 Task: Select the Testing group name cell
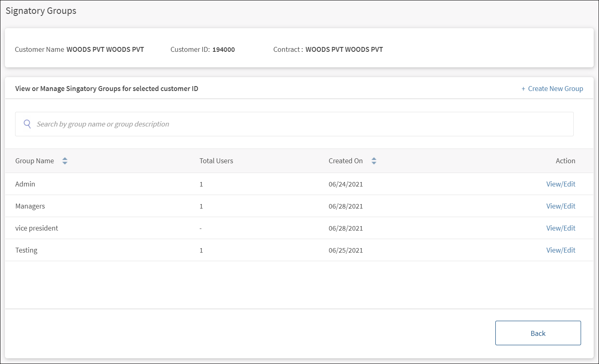pyautogui.click(x=27, y=250)
